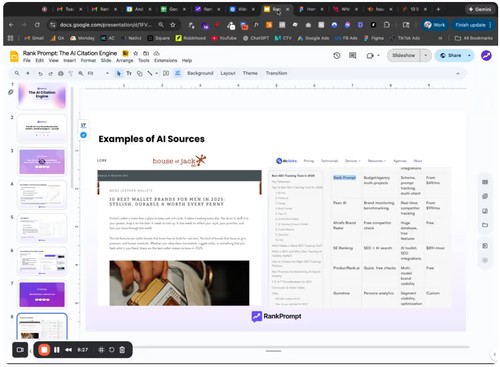This screenshot has height=367, width=500.
Task: Click the Slideshow button
Action: pyautogui.click(x=404, y=56)
